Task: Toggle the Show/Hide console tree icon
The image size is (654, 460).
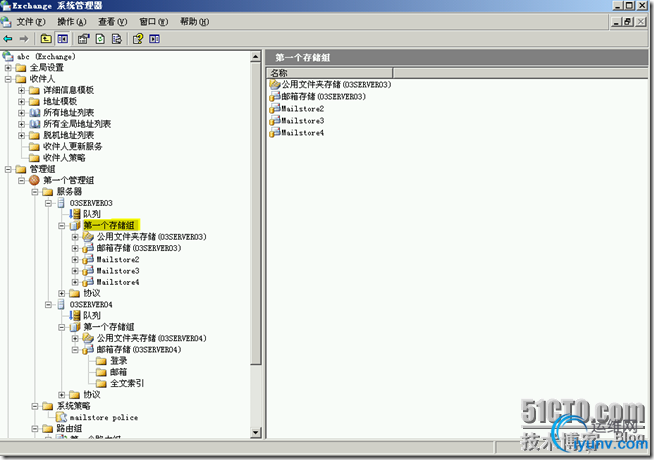Action: (63, 39)
